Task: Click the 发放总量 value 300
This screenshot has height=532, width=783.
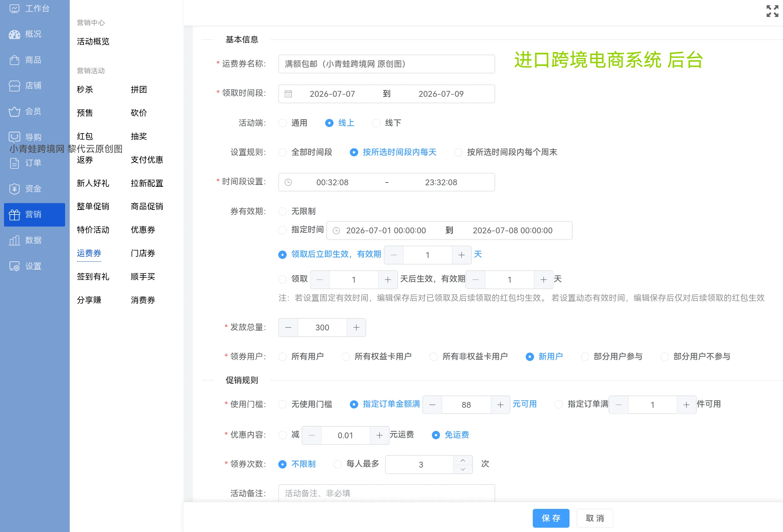Action: [322, 327]
